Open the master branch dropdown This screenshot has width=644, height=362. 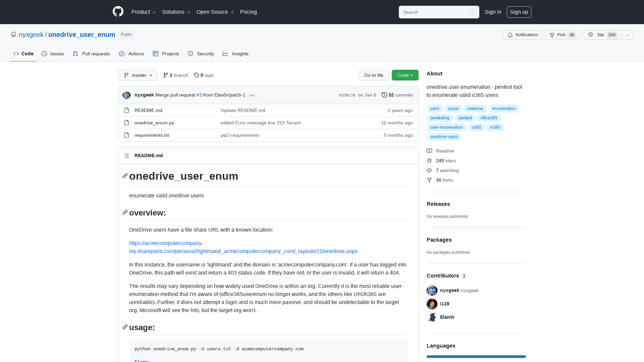138,75
